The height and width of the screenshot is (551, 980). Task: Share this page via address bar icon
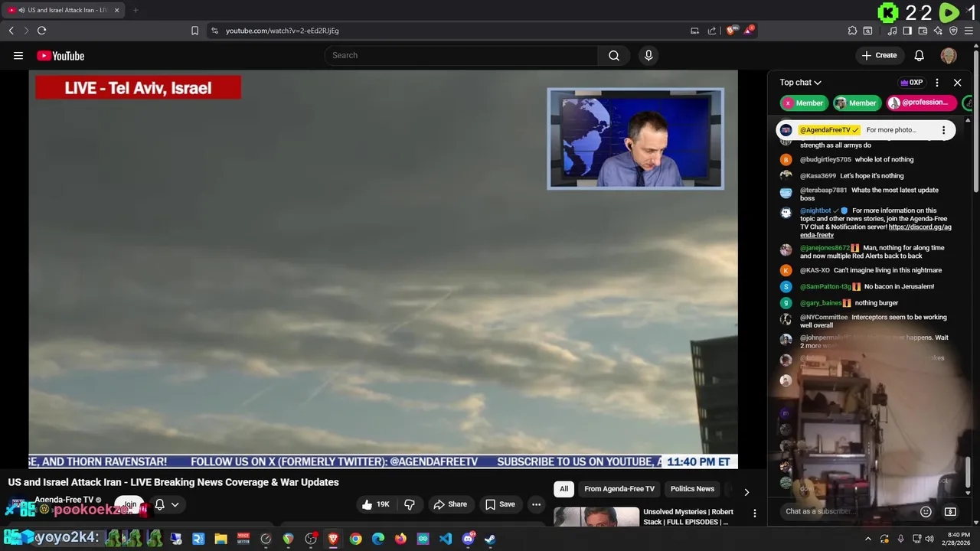point(711,31)
